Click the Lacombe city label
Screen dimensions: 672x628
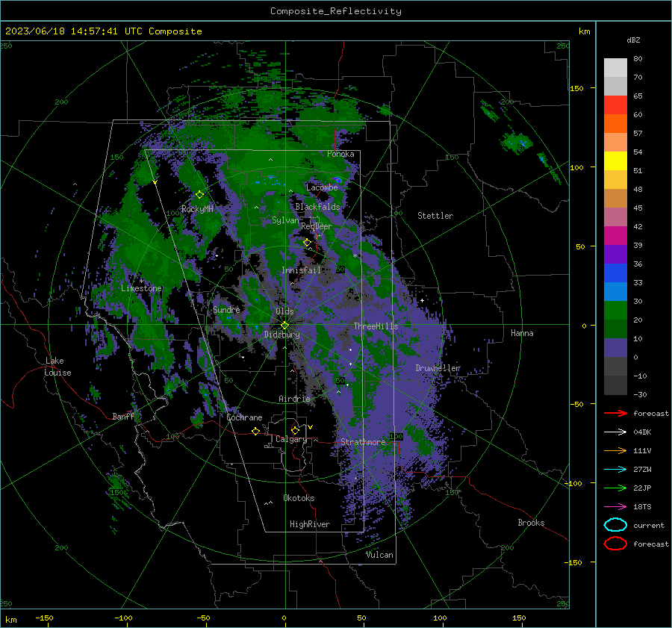click(322, 187)
